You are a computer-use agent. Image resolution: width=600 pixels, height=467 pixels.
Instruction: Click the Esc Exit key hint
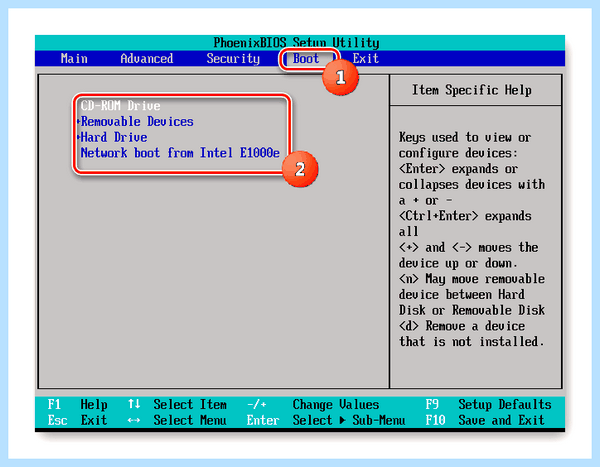pos(77,420)
